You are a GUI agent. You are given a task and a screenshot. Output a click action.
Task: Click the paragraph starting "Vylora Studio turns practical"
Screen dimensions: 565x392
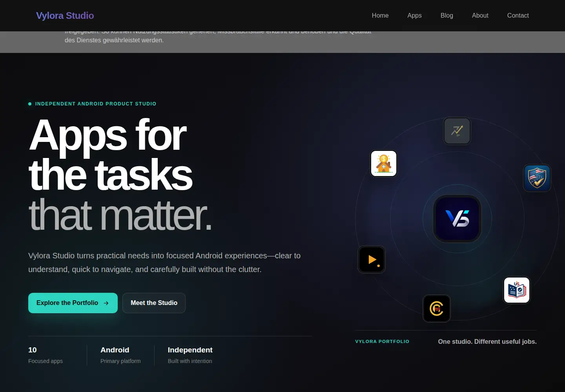164,263
